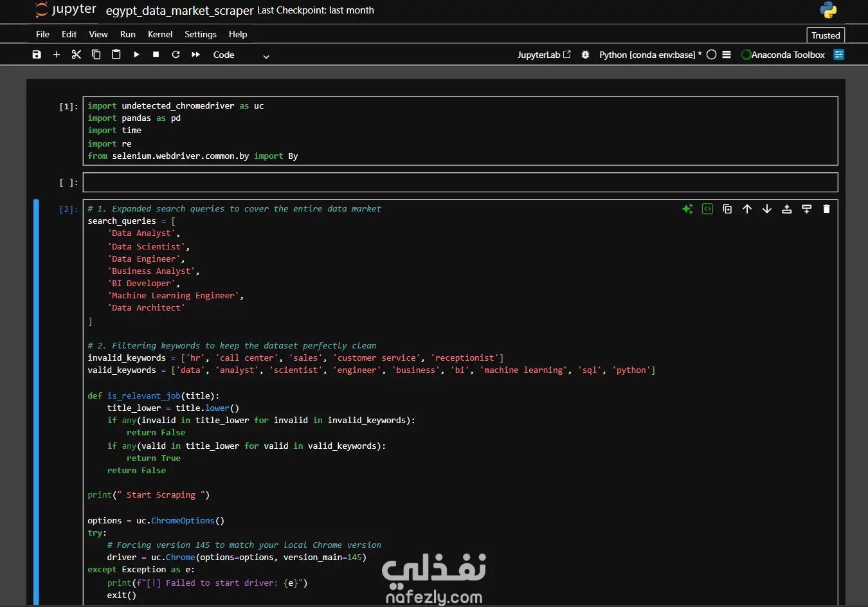Open the Run menu

tap(128, 34)
